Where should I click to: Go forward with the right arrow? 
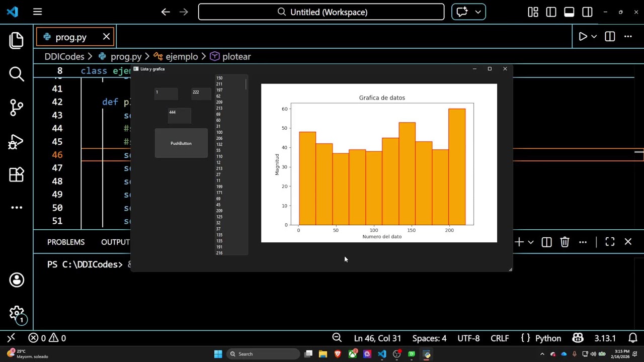[x=184, y=12]
